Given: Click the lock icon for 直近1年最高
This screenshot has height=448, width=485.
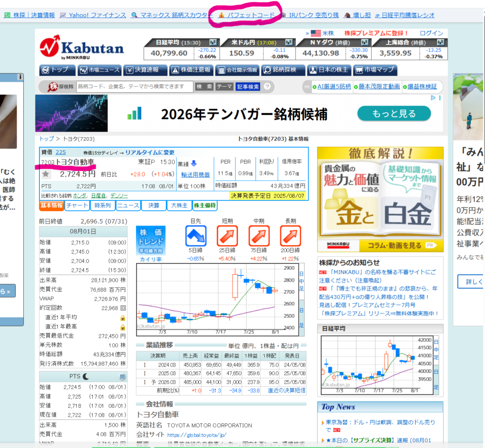Looking at the screenshot, I should 123,327.
